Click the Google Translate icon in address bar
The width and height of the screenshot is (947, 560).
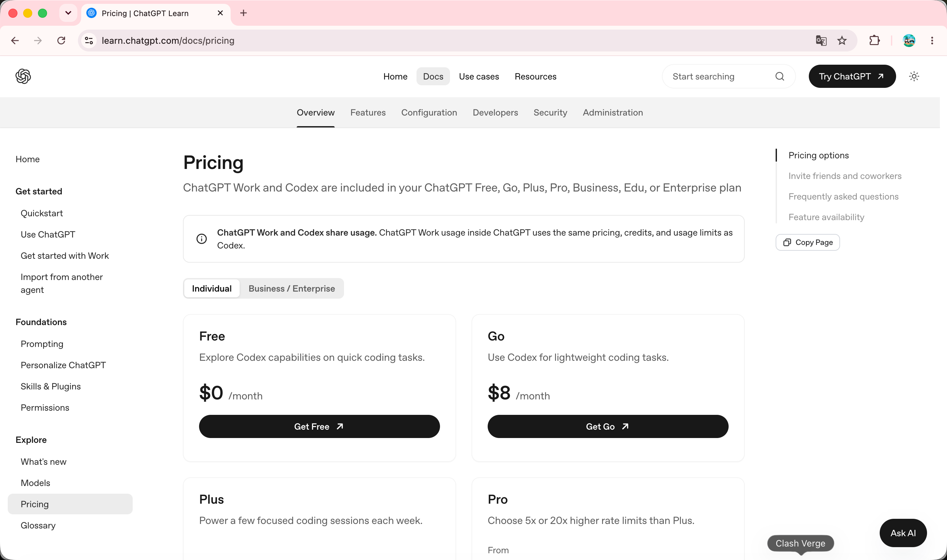821,40
